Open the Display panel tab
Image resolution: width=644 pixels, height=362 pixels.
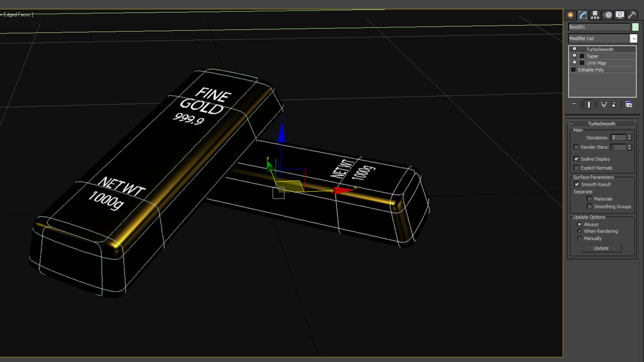click(620, 15)
